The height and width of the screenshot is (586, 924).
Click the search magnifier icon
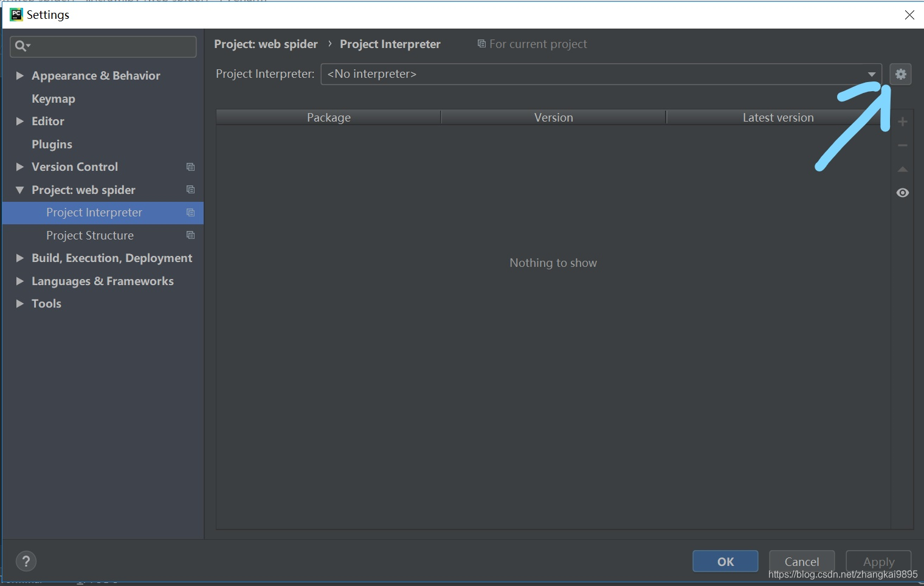21,46
